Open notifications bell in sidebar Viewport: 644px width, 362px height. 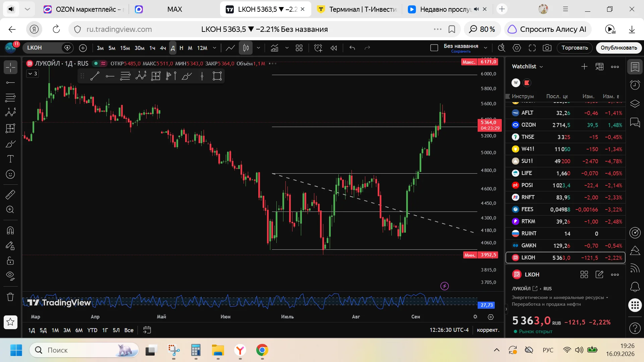[635, 287]
